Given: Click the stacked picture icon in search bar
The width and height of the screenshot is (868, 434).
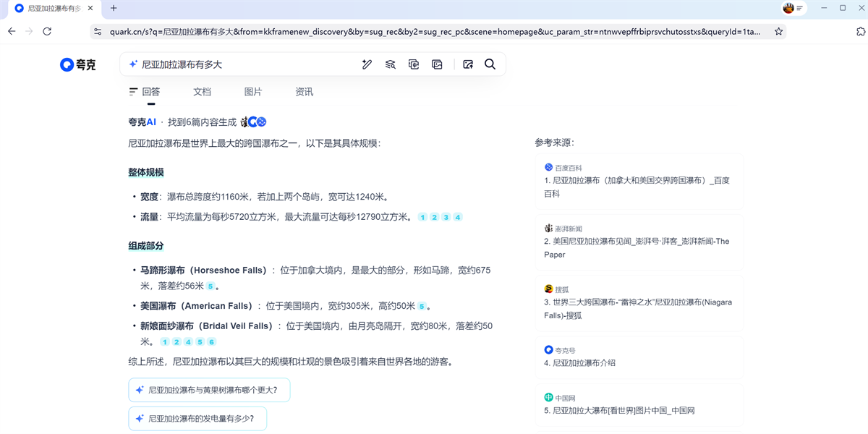Looking at the screenshot, I should pyautogui.click(x=437, y=64).
